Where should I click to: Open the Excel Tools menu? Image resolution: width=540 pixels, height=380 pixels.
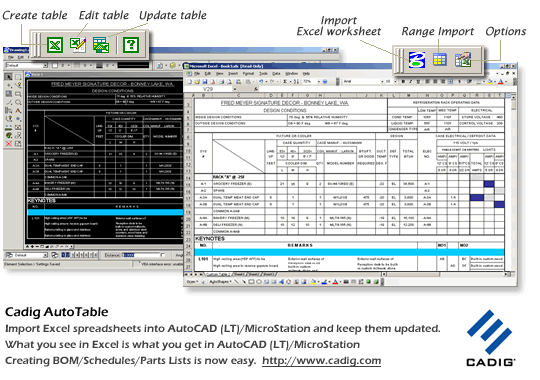click(263, 74)
